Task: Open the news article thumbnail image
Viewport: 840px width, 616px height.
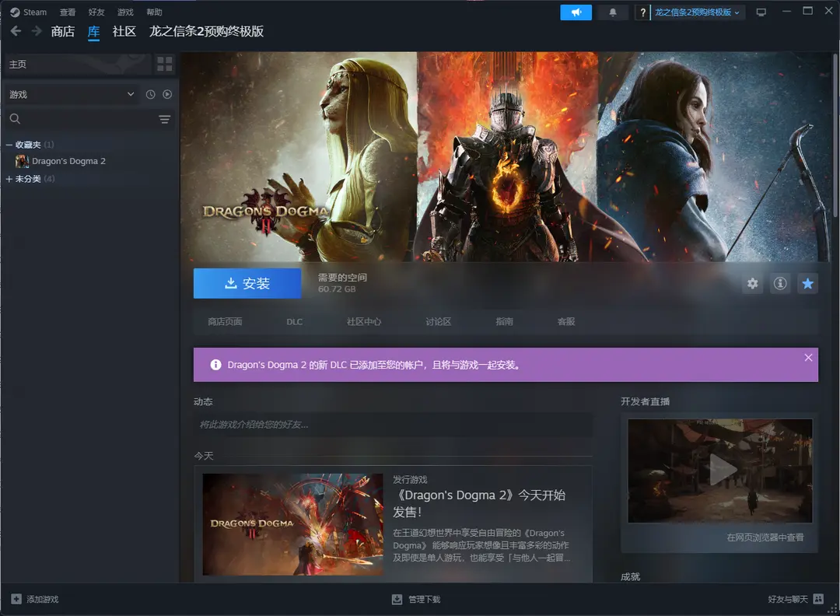Action: pos(293,524)
